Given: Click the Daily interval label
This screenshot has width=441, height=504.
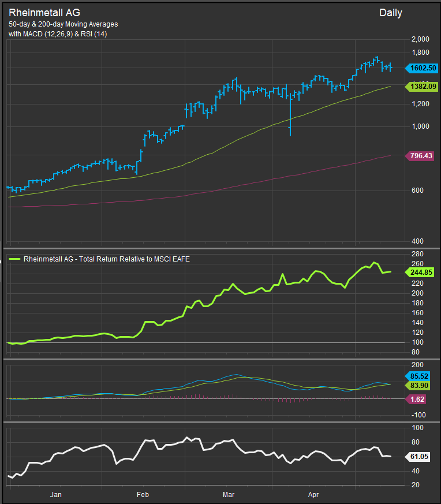Looking at the screenshot, I should (391, 13).
